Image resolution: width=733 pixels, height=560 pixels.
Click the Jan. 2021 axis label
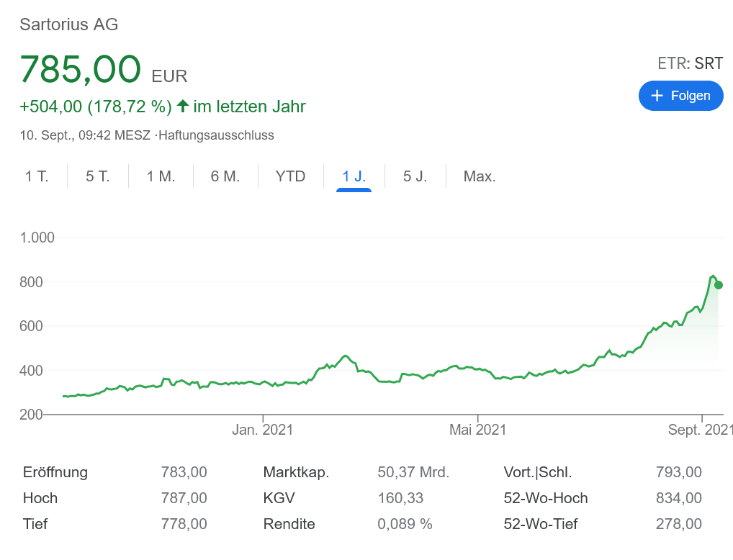point(262,430)
